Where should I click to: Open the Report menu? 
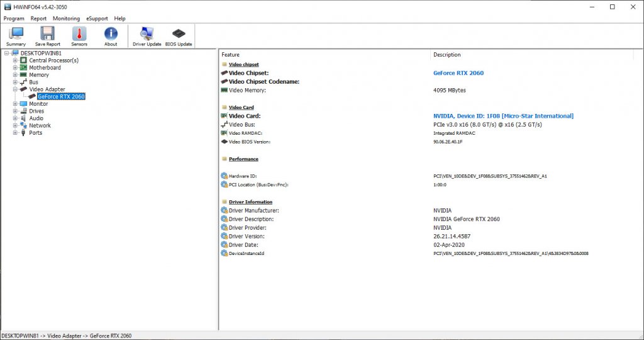coord(38,18)
